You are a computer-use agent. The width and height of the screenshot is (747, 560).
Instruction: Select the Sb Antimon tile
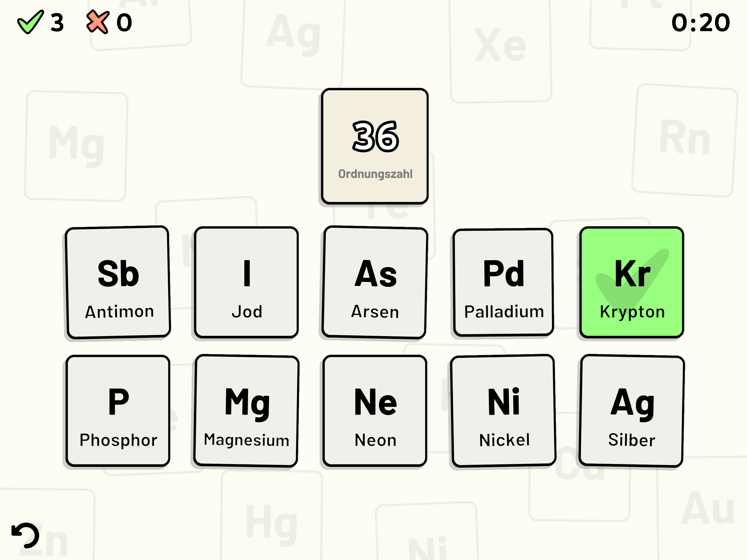click(x=118, y=282)
